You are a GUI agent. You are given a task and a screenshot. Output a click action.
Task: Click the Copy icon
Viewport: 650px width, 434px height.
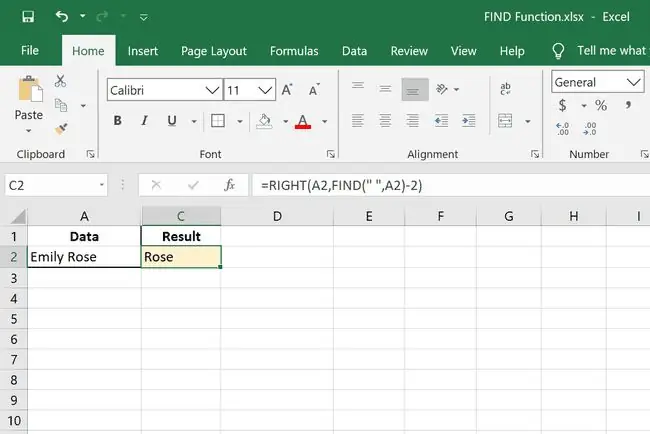pos(61,105)
